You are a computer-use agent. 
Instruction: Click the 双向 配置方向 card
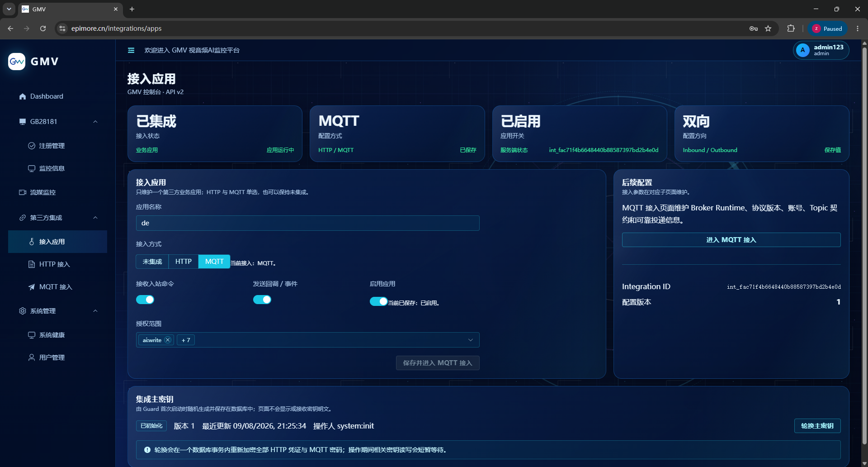tap(762, 133)
